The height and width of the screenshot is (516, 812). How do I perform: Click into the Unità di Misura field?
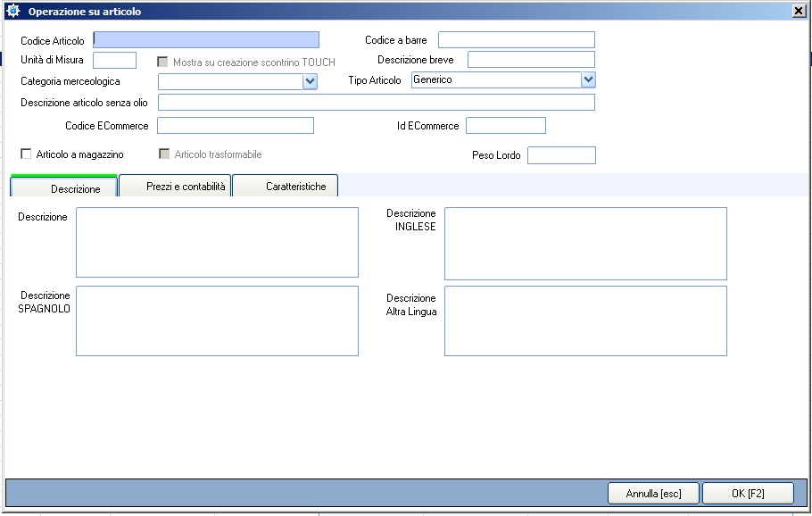click(x=114, y=61)
